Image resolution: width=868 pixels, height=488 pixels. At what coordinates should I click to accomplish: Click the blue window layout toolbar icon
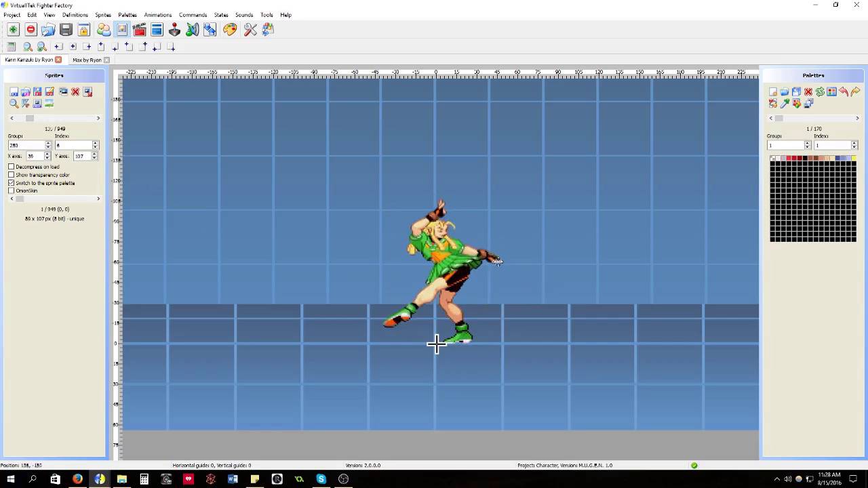click(157, 29)
